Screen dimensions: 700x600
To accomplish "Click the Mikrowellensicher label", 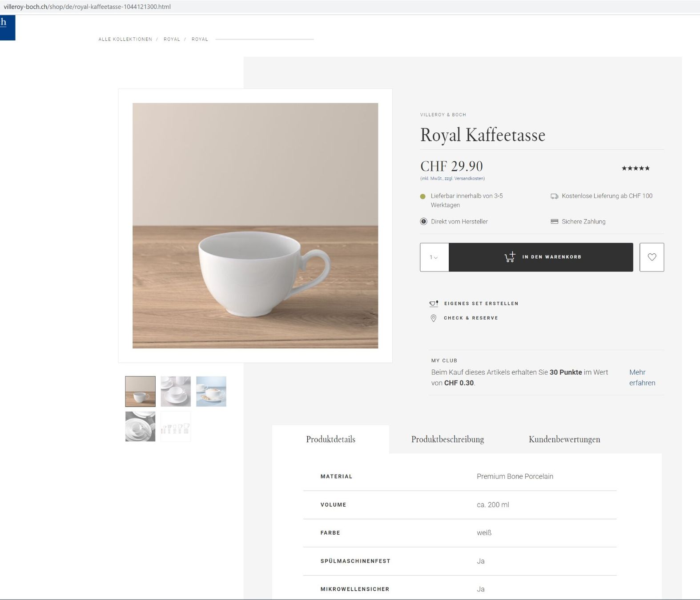I will click(x=355, y=589).
